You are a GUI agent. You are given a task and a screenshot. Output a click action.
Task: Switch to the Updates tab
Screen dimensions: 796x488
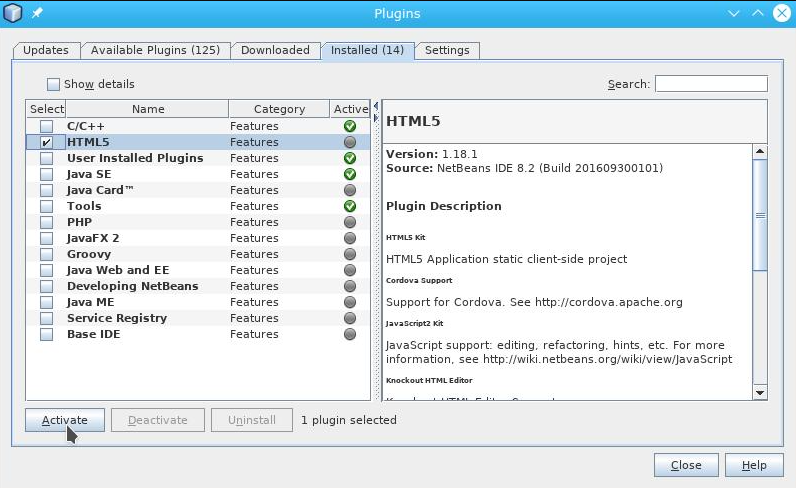(x=46, y=50)
